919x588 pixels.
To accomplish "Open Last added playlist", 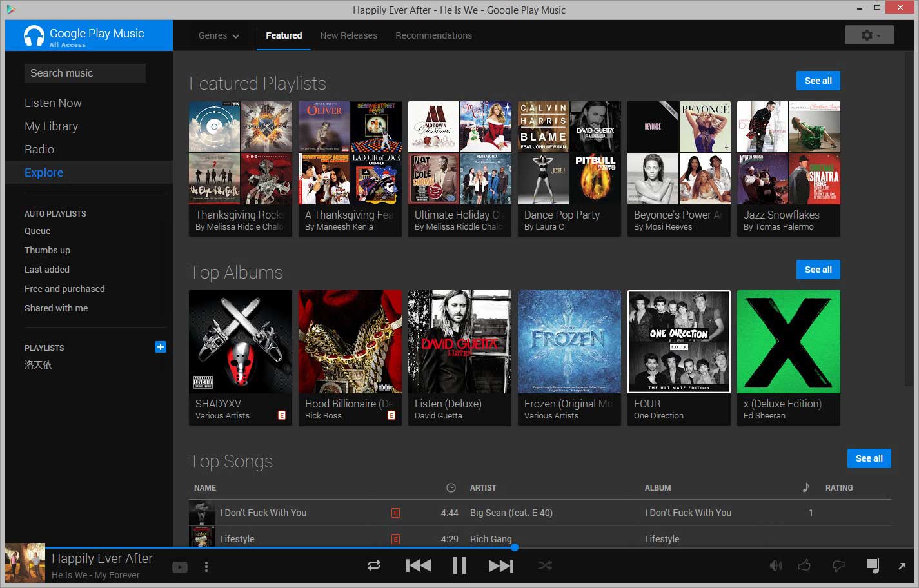I will [47, 269].
